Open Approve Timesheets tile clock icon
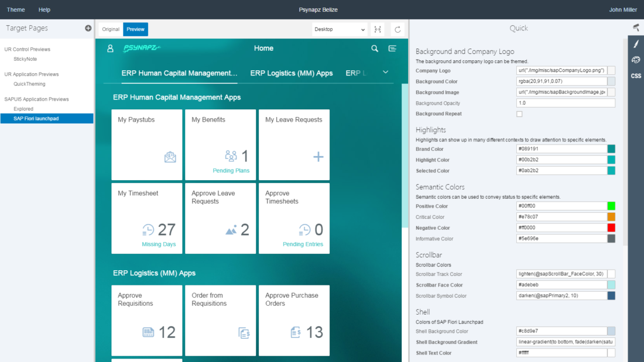This screenshot has width=644, height=362. [304, 230]
